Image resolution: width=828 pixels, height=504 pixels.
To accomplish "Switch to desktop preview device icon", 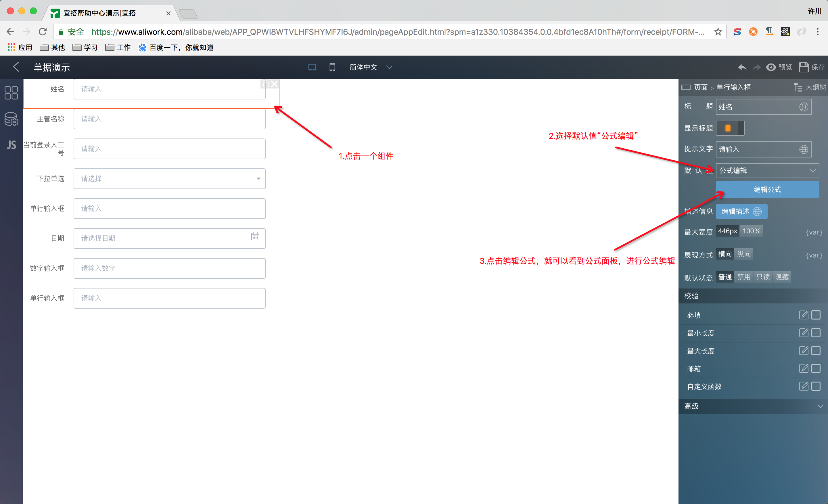I will (x=312, y=67).
